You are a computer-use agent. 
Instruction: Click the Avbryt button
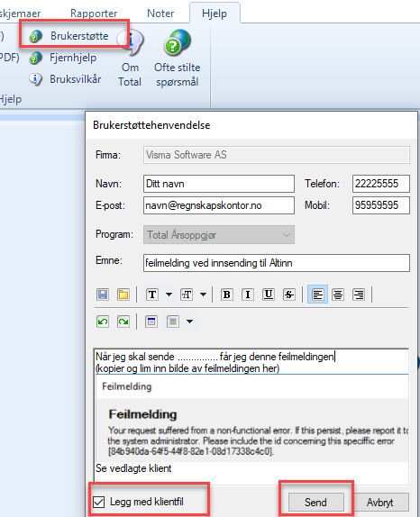pyautogui.click(x=379, y=503)
